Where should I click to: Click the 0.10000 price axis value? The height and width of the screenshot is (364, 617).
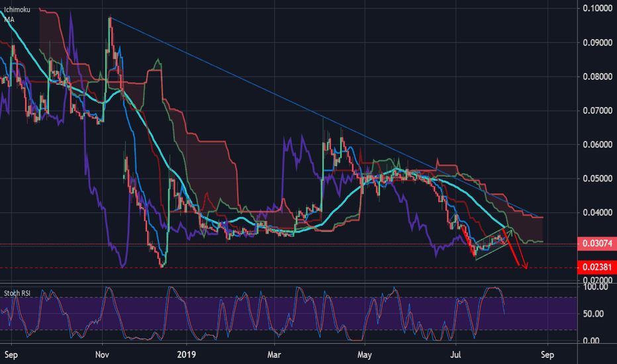click(x=597, y=9)
